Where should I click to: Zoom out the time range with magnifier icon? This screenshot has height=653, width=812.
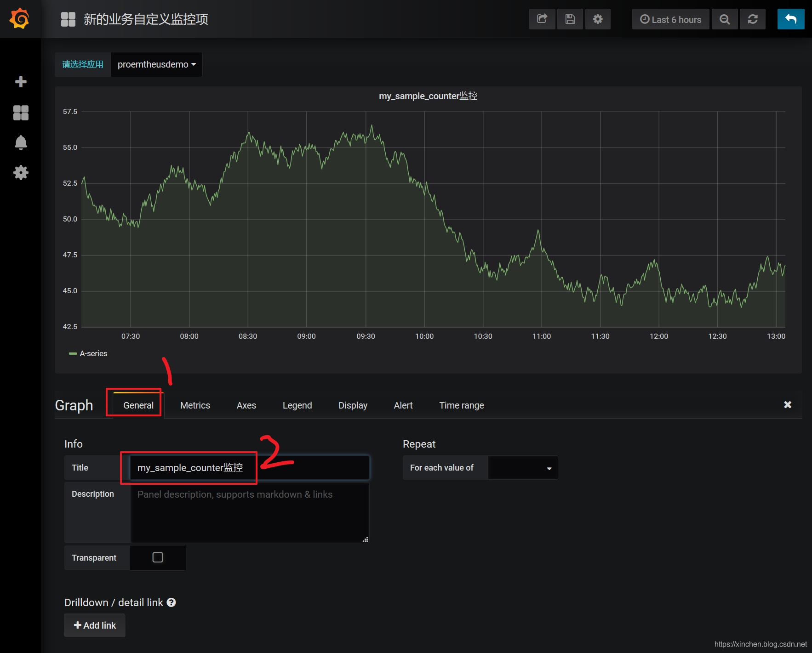pos(725,19)
